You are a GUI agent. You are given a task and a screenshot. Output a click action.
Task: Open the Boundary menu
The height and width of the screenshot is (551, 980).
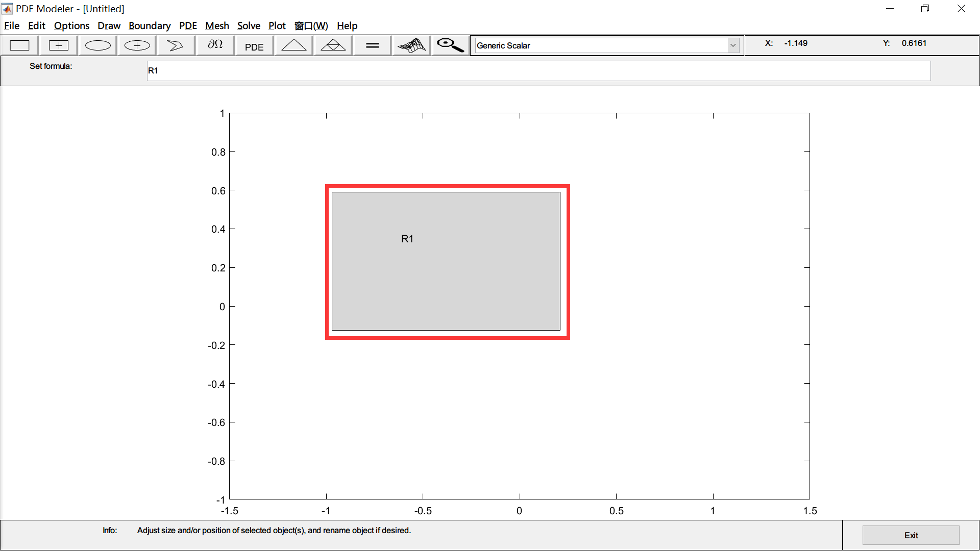coord(150,26)
